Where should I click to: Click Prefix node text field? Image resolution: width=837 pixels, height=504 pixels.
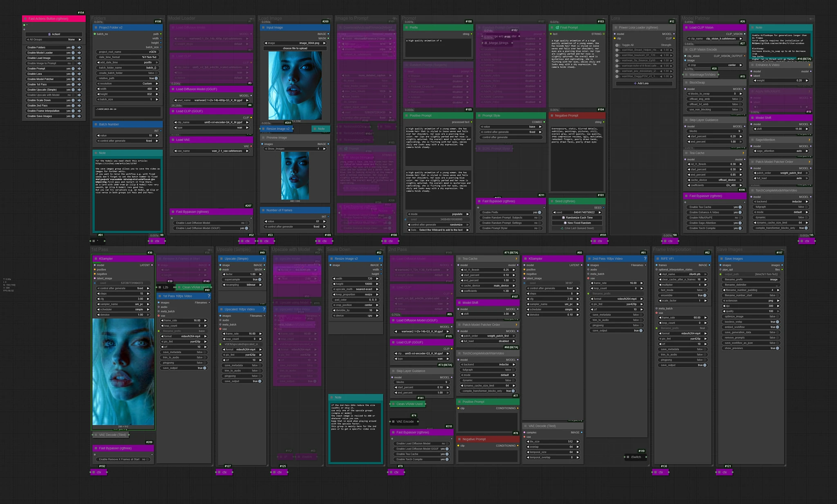coord(438,47)
